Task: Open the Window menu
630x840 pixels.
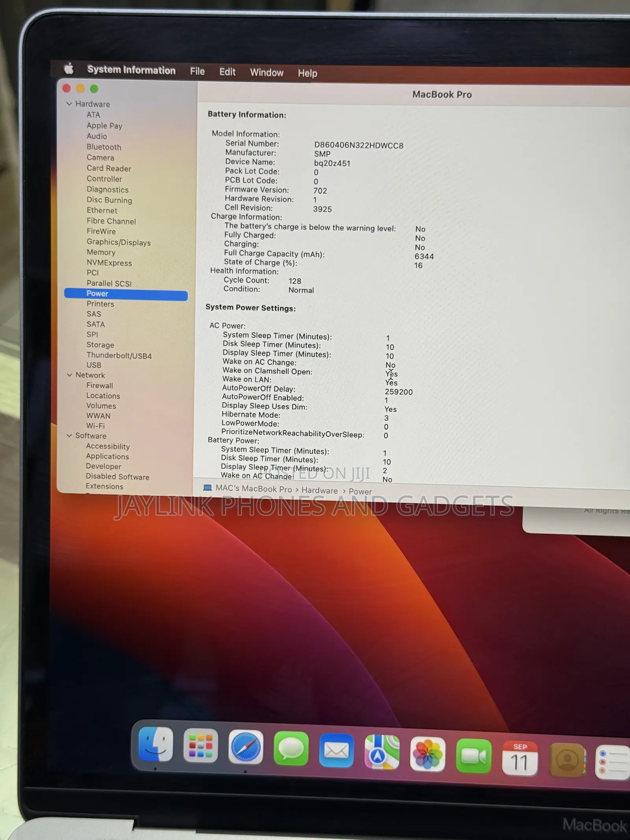Action: coord(267,73)
